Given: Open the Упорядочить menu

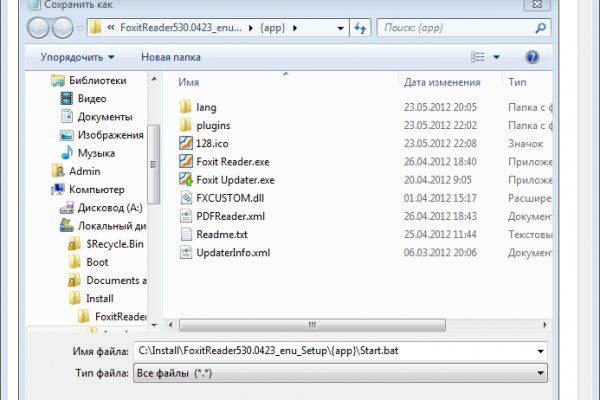Looking at the screenshot, I should pos(77,57).
